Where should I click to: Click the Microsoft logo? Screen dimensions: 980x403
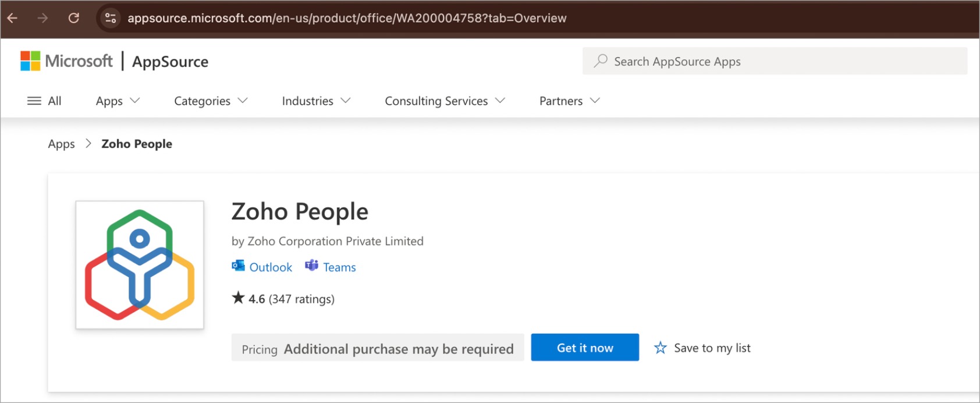pos(66,61)
